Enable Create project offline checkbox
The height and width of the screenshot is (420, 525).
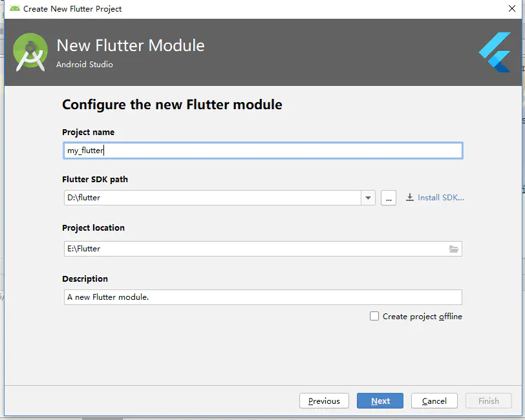point(374,316)
